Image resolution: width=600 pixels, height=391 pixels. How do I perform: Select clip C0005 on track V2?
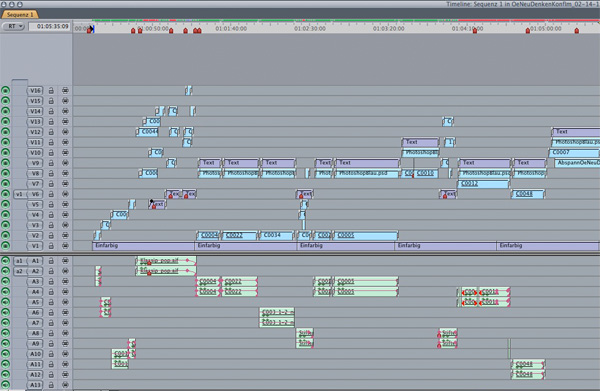click(x=365, y=235)
